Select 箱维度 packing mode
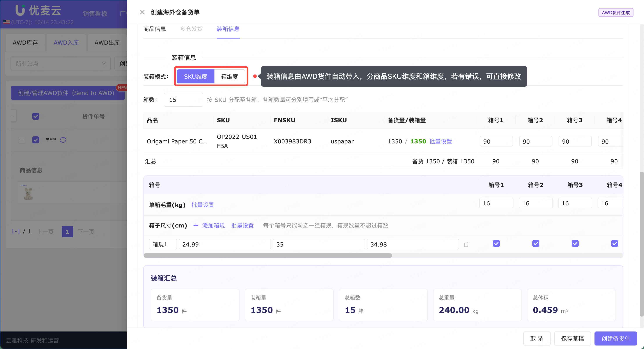Image resolution: width=644 pixels, height=349 pixels. [x=229, y=76]
